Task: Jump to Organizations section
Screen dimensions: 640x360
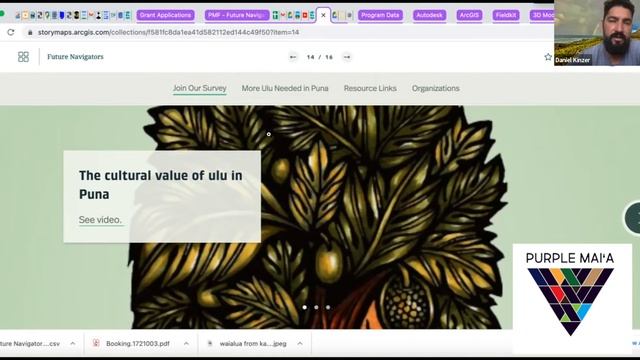Action: tap(436, 88)
